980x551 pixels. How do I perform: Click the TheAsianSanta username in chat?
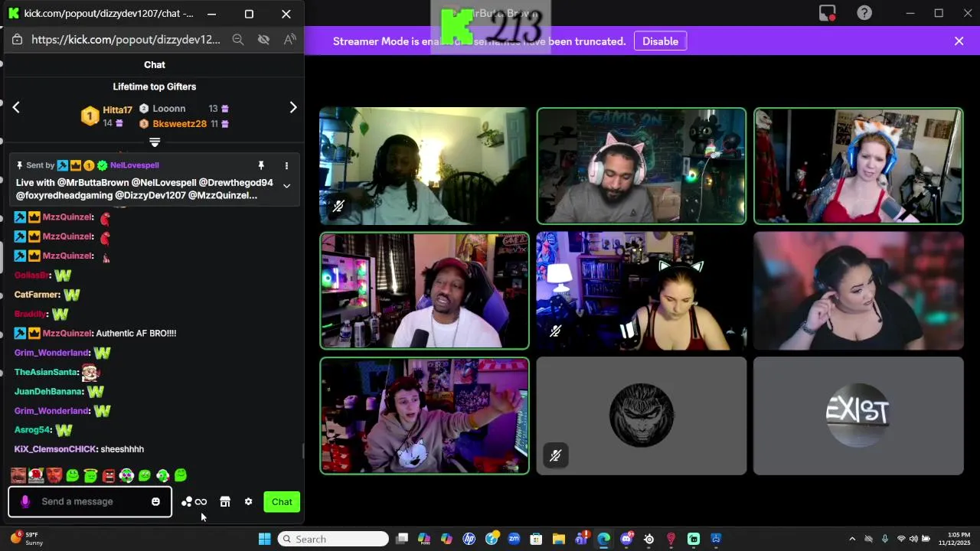click(x=46, y=372)
